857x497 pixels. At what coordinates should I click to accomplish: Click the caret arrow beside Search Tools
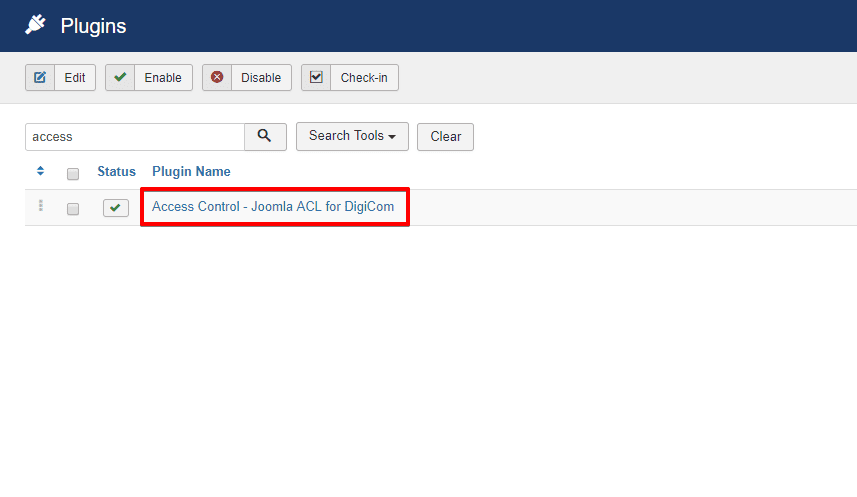(x=392, y=137)
